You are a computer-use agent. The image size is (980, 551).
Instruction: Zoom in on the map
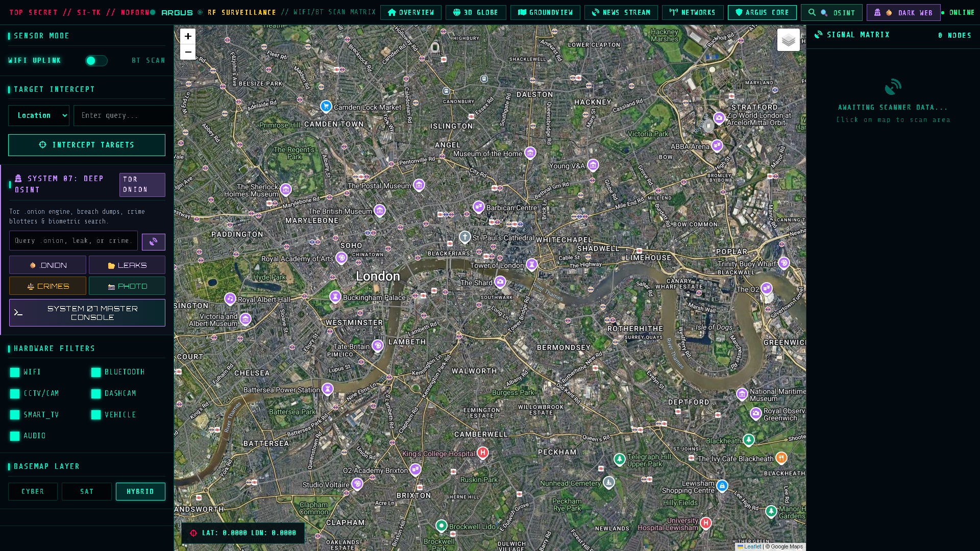click(188, 36)
